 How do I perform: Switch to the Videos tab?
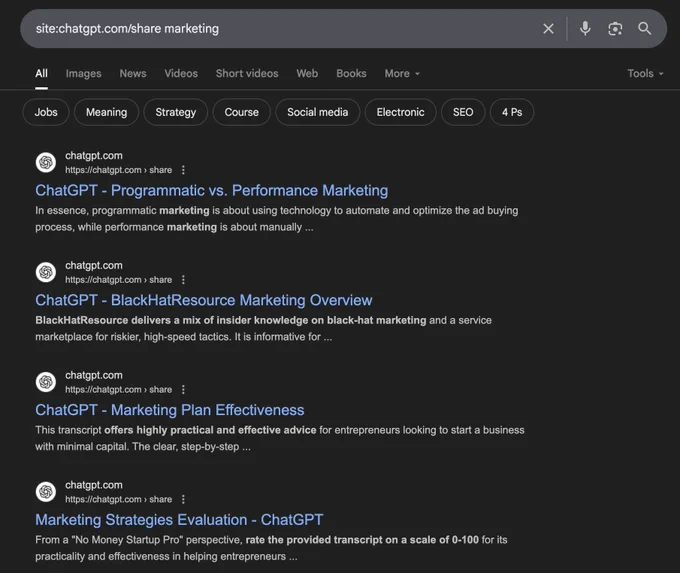pyautogui.click(x=181, y=73)
